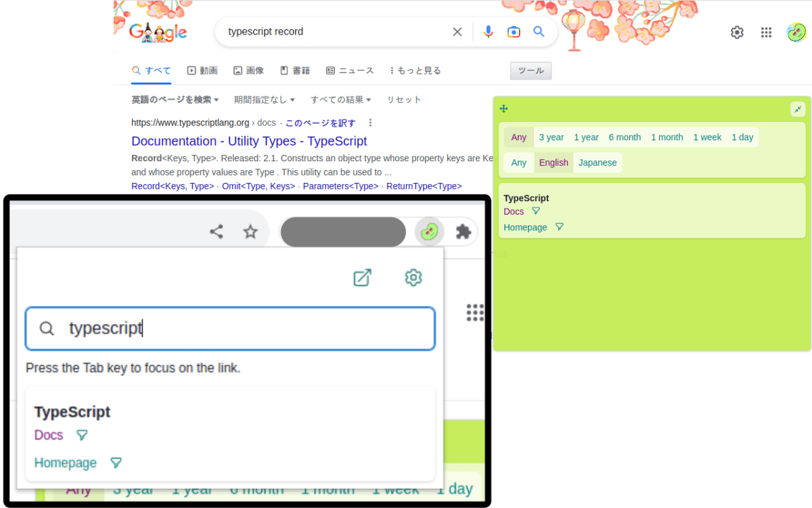Screen dimensions: 812x508
Task: Select Any time range option
Action: (519, 137)
